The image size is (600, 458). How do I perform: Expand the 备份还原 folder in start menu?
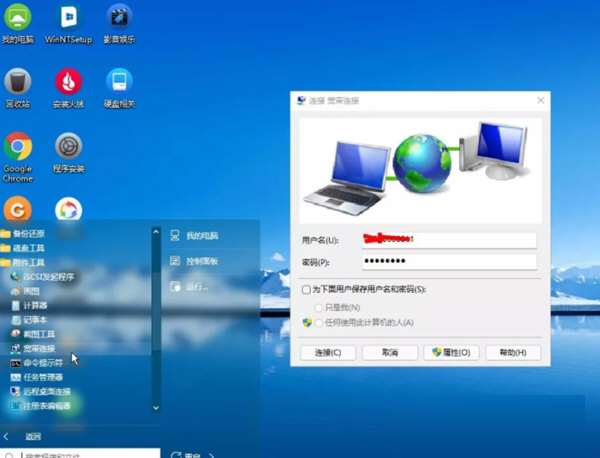tap(28, 233)
